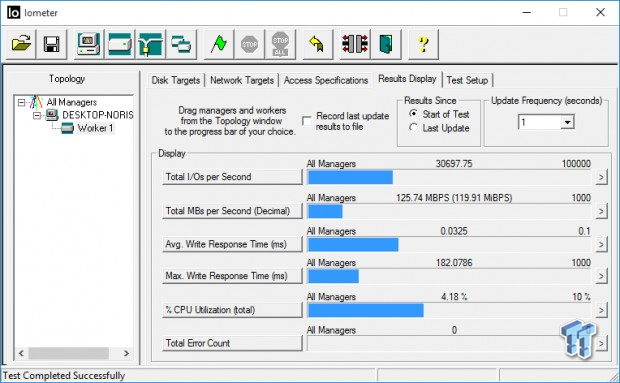Start tests green flag icon
The height and width of the screenshot is (383, 620).
218,44
